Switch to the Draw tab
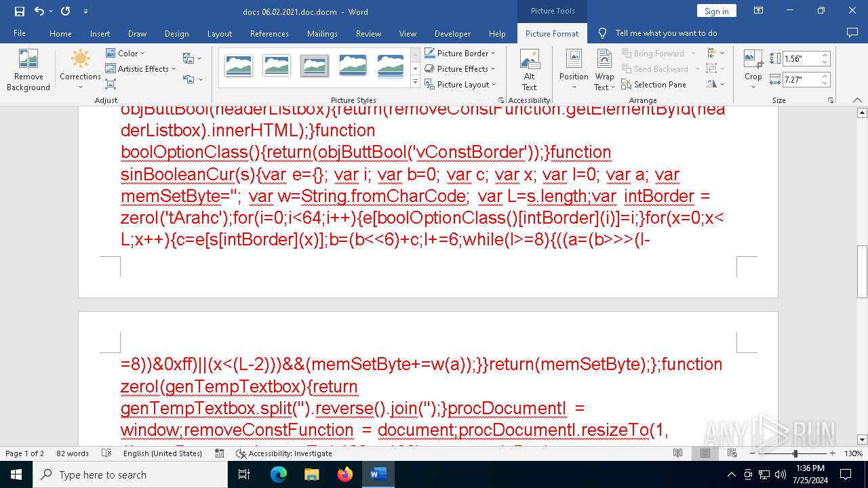 click(x=137, y=33)
